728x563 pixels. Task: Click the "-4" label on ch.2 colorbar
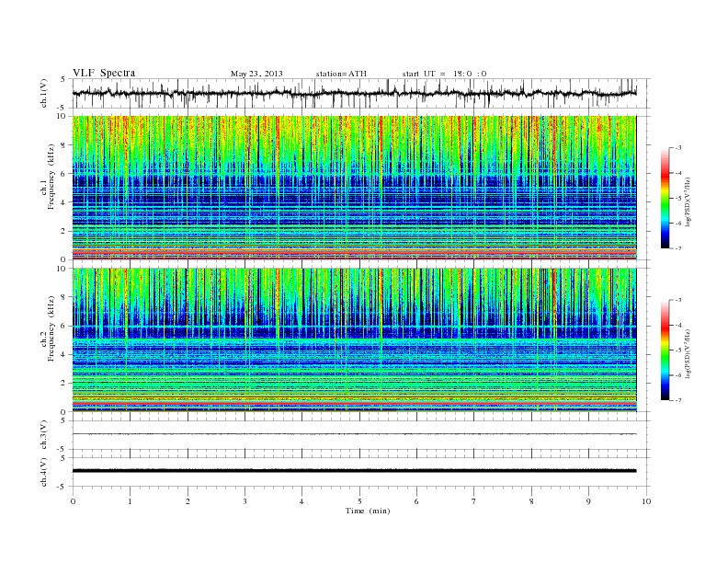point(678,325)
